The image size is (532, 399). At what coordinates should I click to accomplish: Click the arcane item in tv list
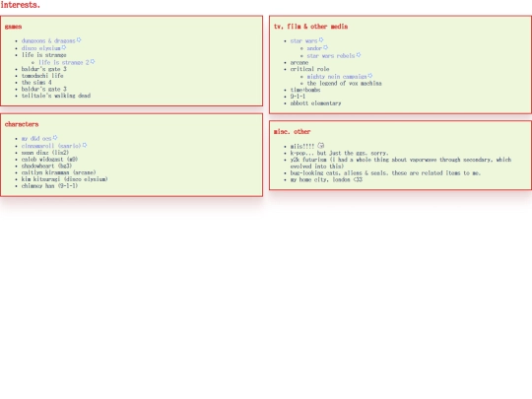299,63
